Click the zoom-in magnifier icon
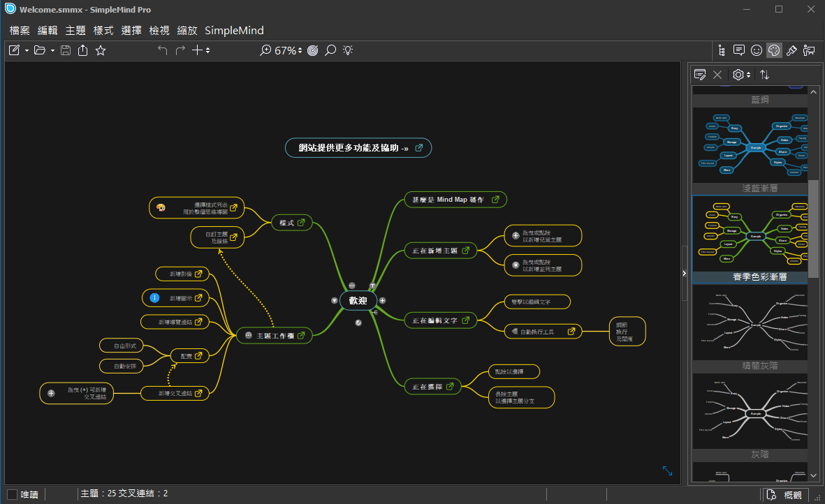The height and width of the screenshot is (504, 825). [265, 50]
